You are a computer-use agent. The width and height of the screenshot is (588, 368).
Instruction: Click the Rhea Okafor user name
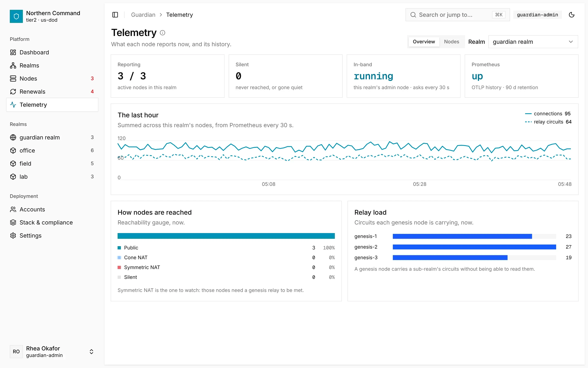43,348
